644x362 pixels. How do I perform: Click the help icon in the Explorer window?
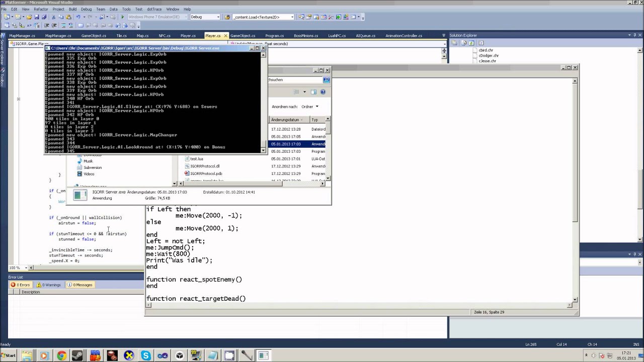(x=323, y=92)
